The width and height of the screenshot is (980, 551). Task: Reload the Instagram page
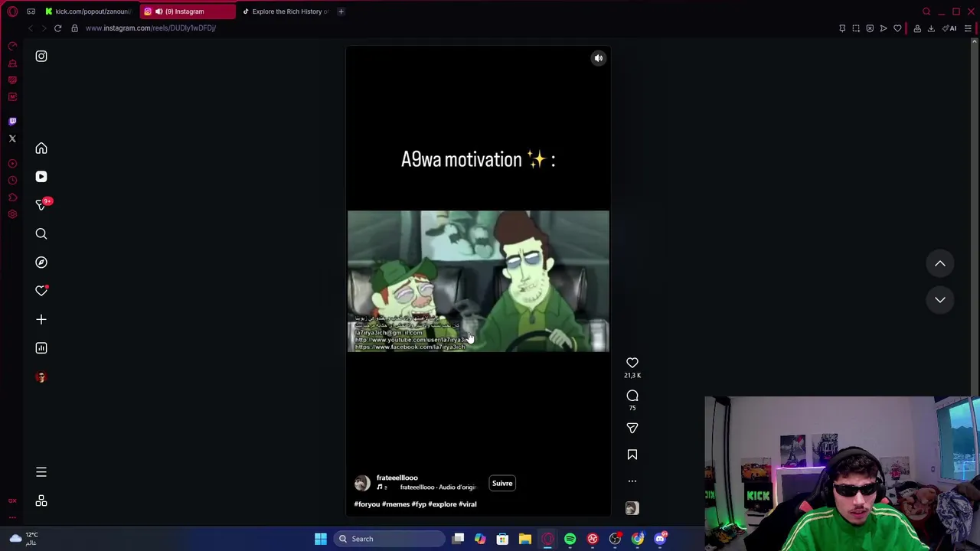click(x=57, y=28)
